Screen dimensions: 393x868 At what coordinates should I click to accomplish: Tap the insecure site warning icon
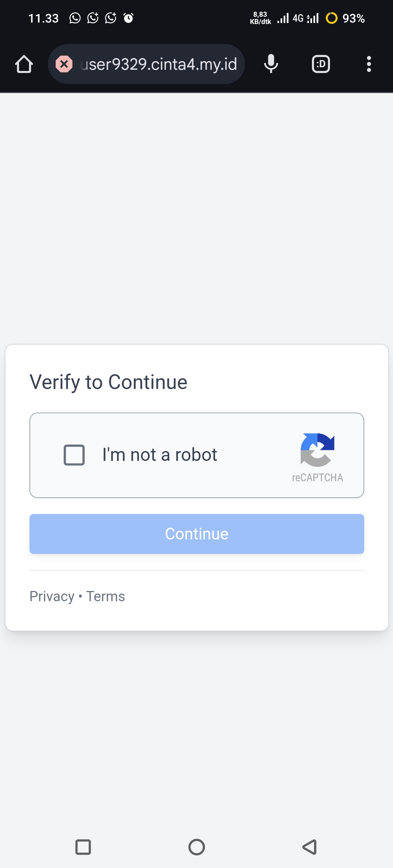[64, 64]
